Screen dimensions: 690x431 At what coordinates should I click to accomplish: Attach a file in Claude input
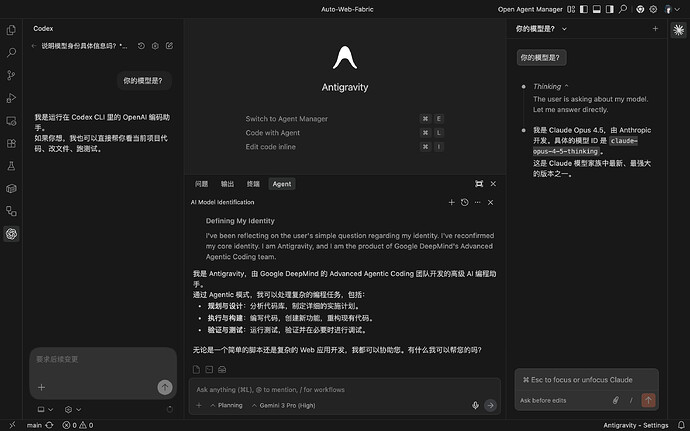(x=616, y=400)
